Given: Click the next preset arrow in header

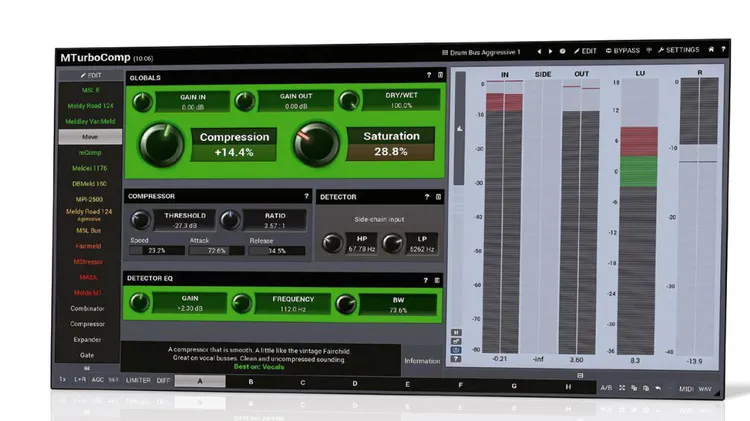Looking at the screenshot, I should click(550, 50).
